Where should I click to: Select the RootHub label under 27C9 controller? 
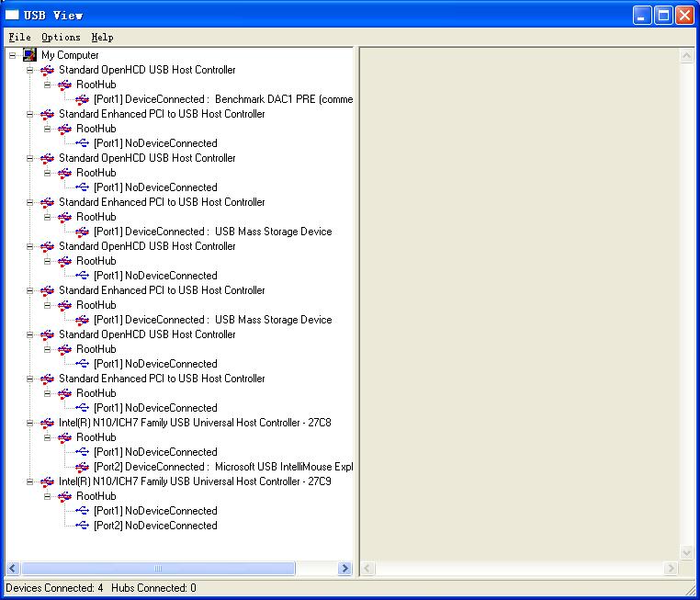[x=96, y=496]
